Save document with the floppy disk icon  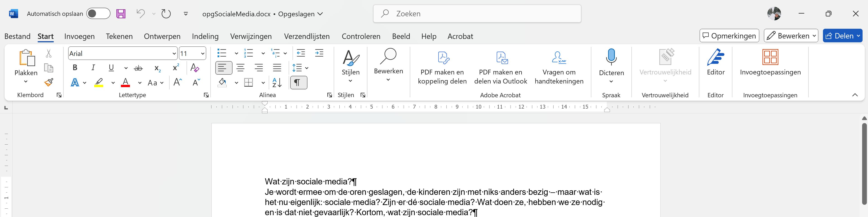pos(121,14)
